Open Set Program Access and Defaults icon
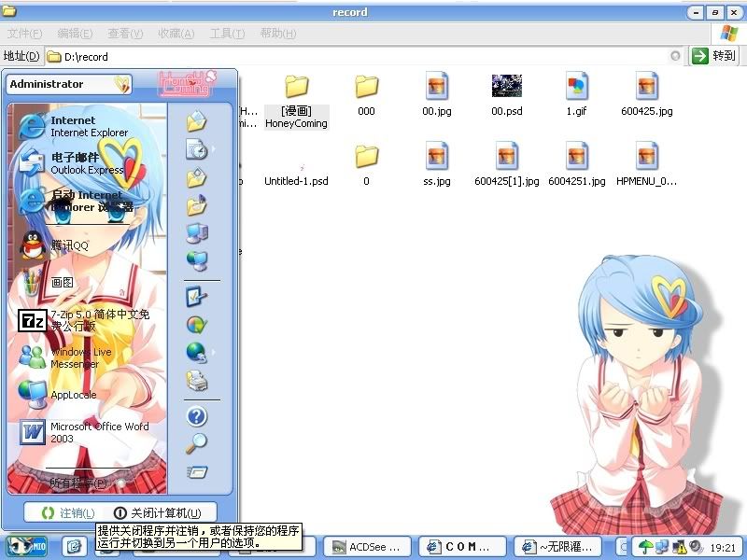This screenshot has height=560, width=747. [x=196, y=325]
